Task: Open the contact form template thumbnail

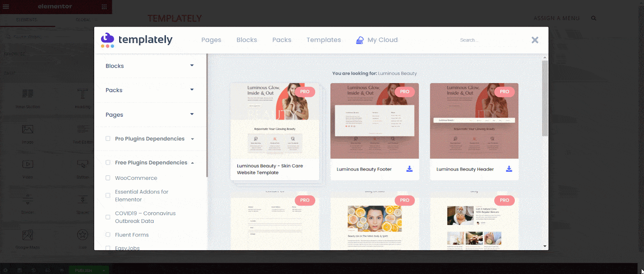Action: tap(275, 221)
